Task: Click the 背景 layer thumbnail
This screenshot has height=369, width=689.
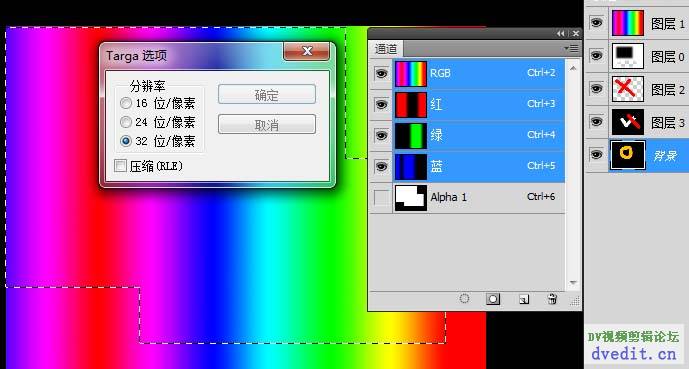Action: pos(627,155)
